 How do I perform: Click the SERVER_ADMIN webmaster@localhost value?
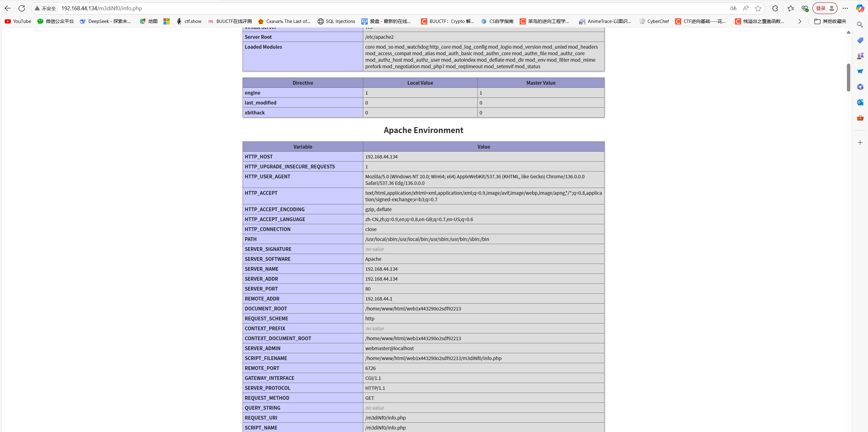point(389,348)
